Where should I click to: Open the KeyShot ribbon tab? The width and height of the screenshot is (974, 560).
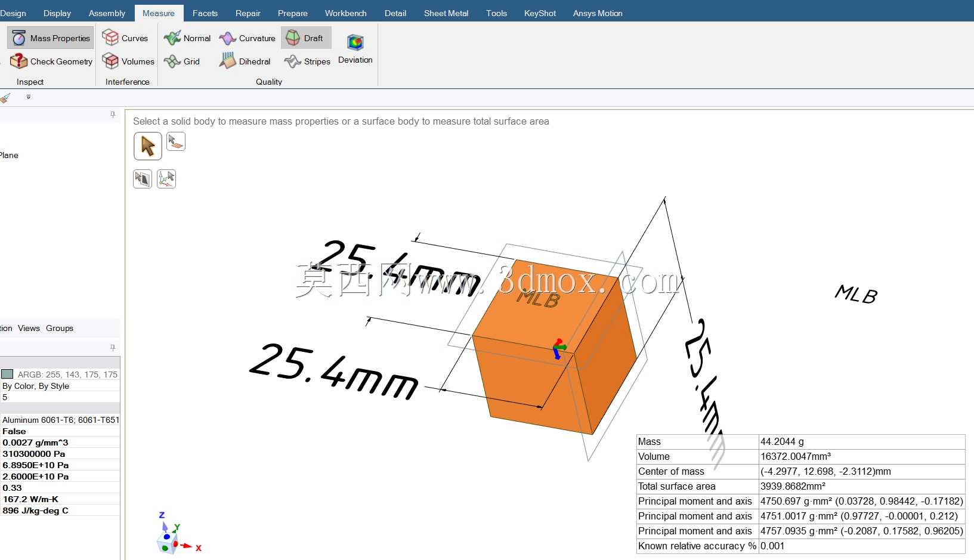[x=540, y=13]
